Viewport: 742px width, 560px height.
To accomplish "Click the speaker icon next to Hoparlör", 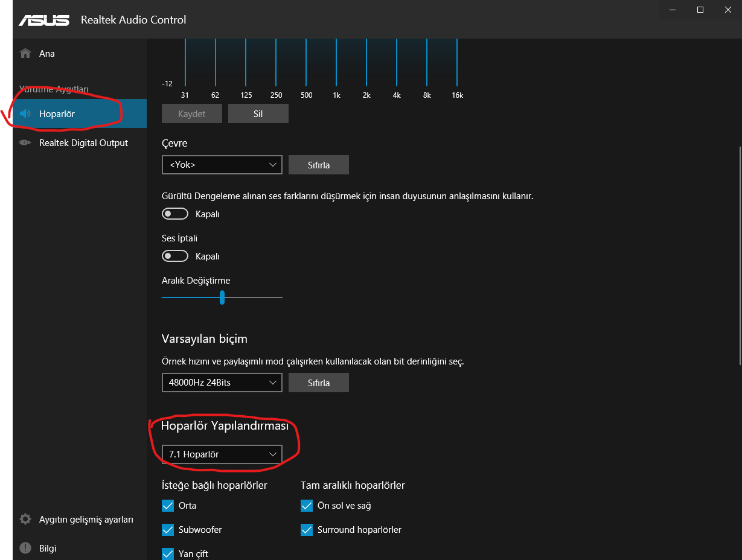I will (x=25, y=114).
